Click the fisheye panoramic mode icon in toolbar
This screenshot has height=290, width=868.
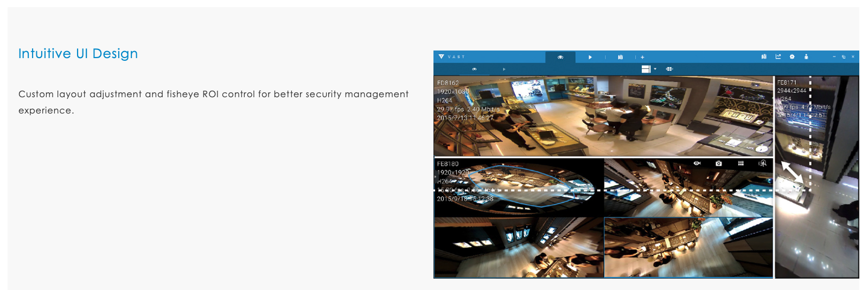pos(669,69)
